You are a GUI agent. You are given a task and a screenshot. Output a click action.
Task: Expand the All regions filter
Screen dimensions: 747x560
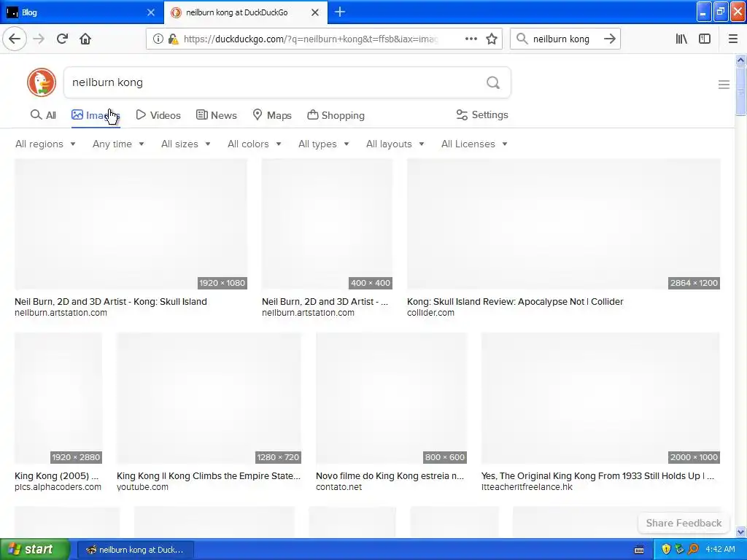pos(45,144)
